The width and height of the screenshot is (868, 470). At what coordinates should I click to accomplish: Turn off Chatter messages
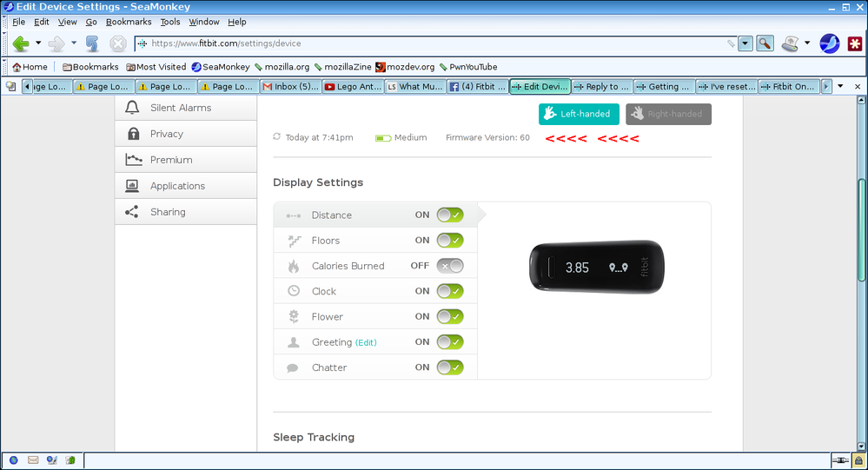(x=449, y=367)
